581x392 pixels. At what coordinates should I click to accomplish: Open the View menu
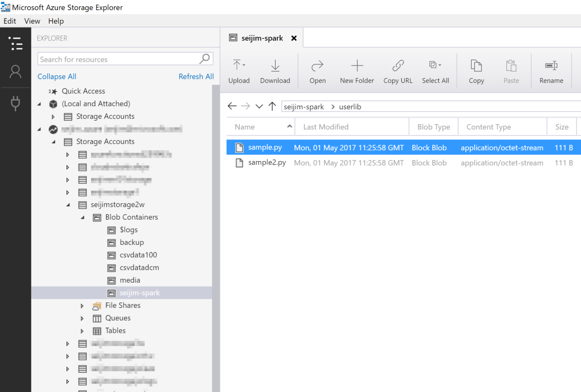point(32,21)
